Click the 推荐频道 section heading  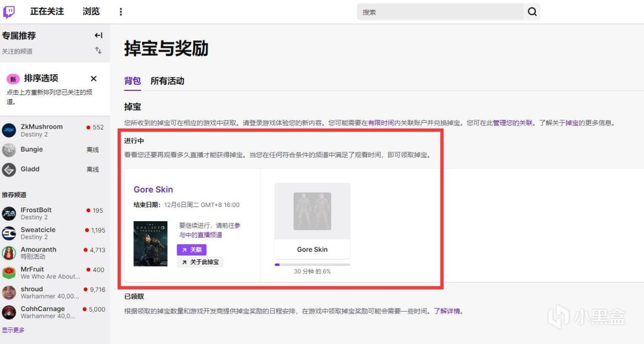pos(14,194)
